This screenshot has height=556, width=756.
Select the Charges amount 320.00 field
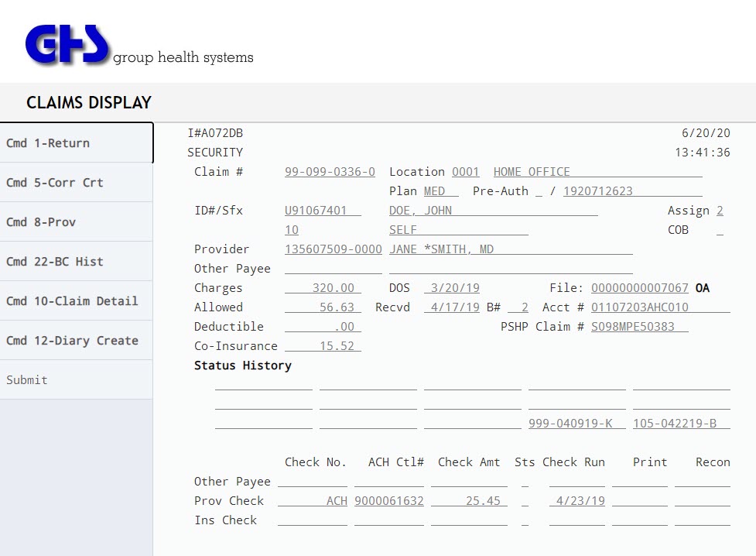[x=323, y=288]
